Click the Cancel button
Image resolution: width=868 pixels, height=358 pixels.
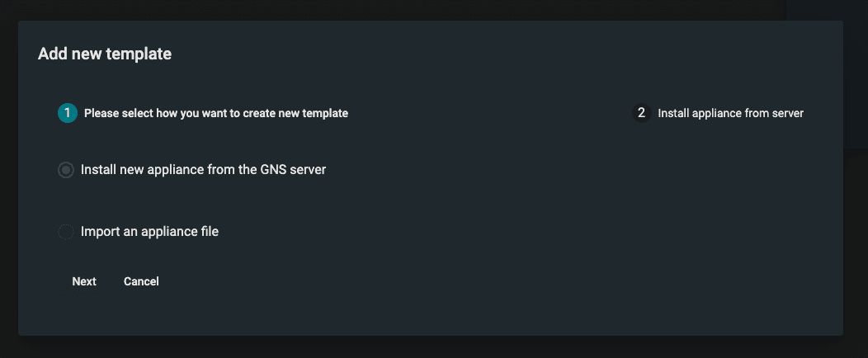(141, 281)
